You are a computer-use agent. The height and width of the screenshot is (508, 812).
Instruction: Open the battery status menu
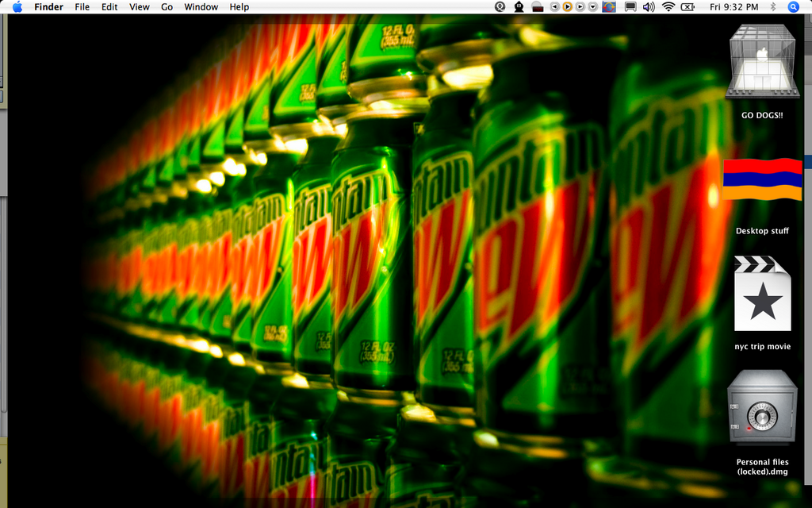click(688, 6)
